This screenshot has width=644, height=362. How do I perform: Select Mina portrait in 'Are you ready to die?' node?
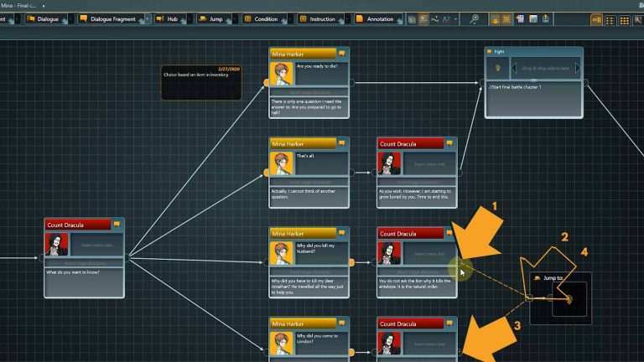click(282, 74)
